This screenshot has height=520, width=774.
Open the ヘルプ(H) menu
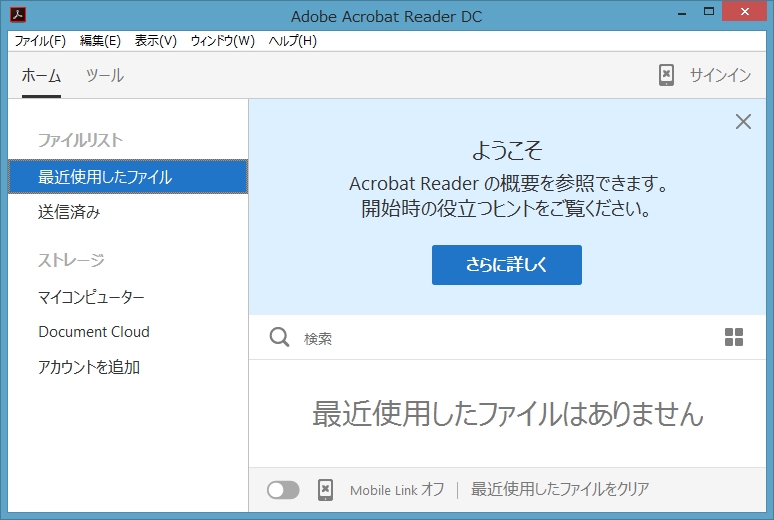(292, 40)
